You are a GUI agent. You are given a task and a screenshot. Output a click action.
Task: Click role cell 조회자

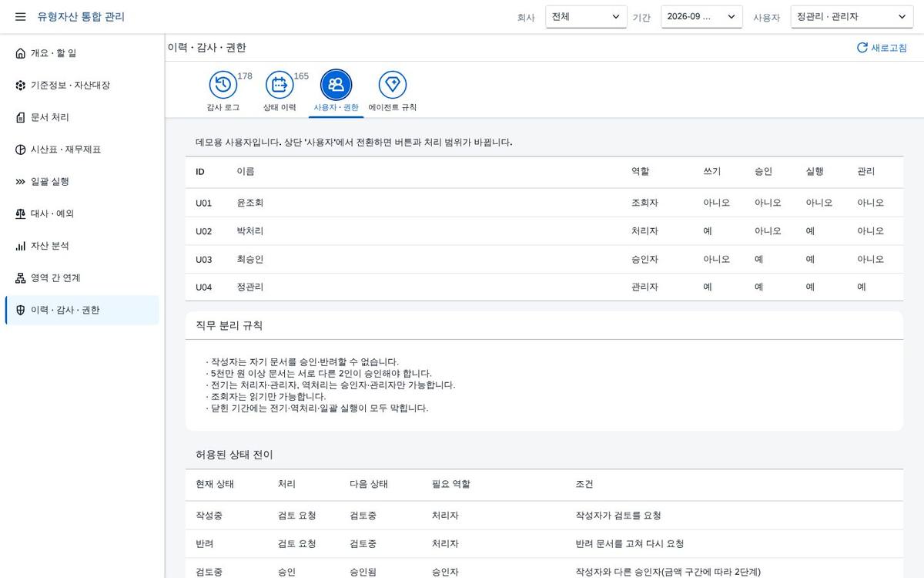point(644,203)
